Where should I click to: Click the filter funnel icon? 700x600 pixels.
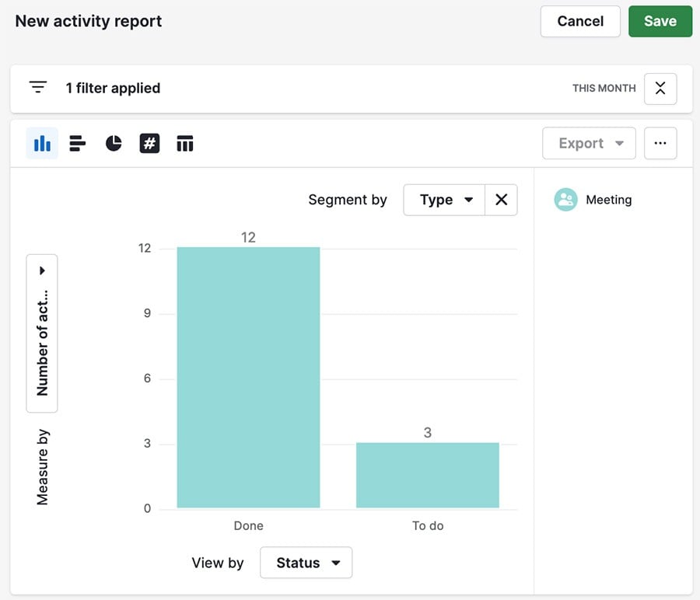37,87
